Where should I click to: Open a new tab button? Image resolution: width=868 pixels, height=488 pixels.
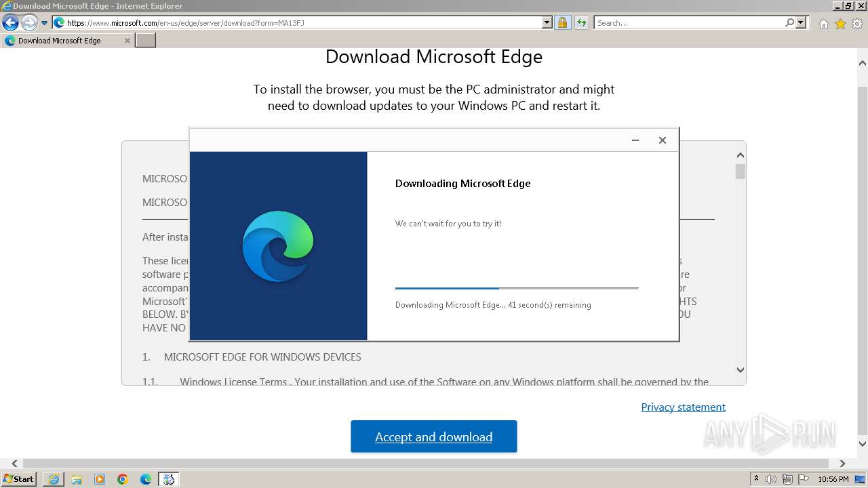coord(146,41)
